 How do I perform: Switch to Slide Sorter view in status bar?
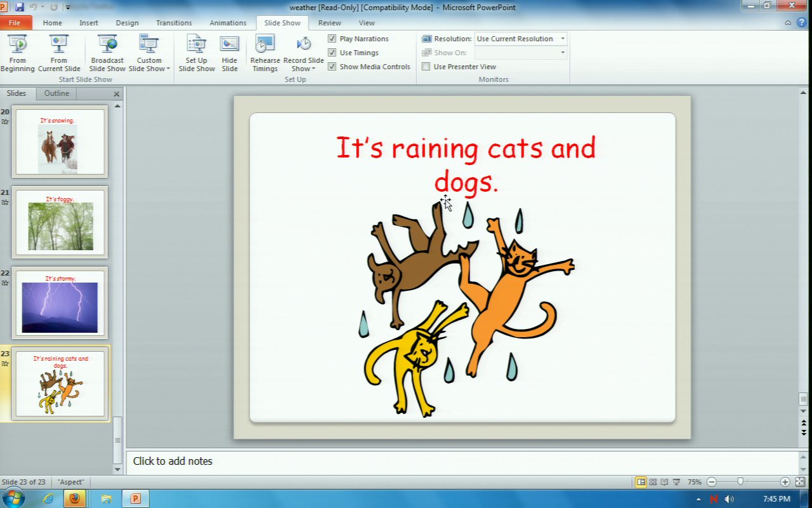(x=653, y=482)
